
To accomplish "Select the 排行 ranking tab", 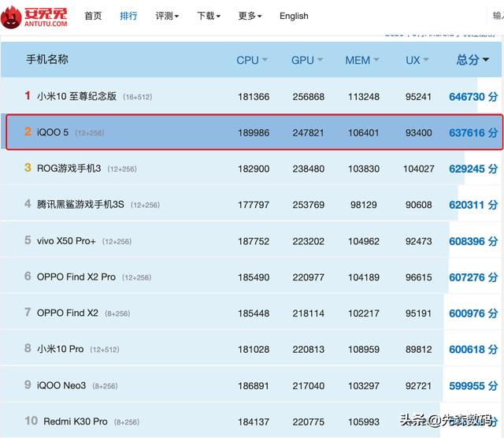I will 128,16.
